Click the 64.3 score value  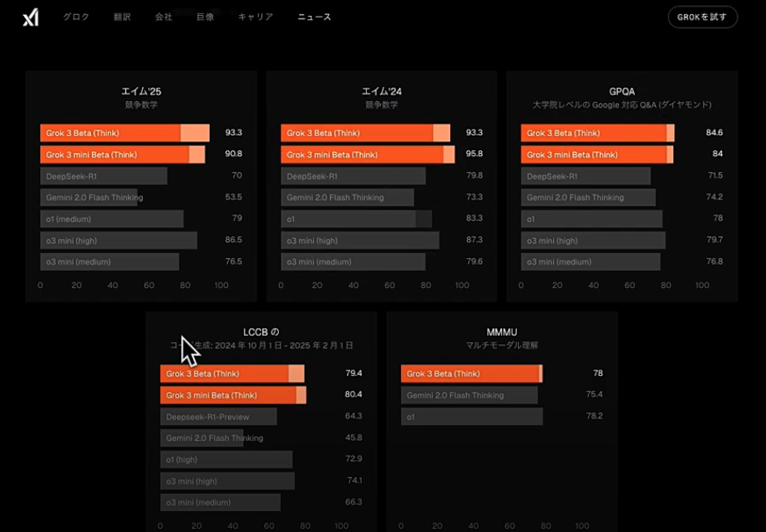tap(353, 416)
